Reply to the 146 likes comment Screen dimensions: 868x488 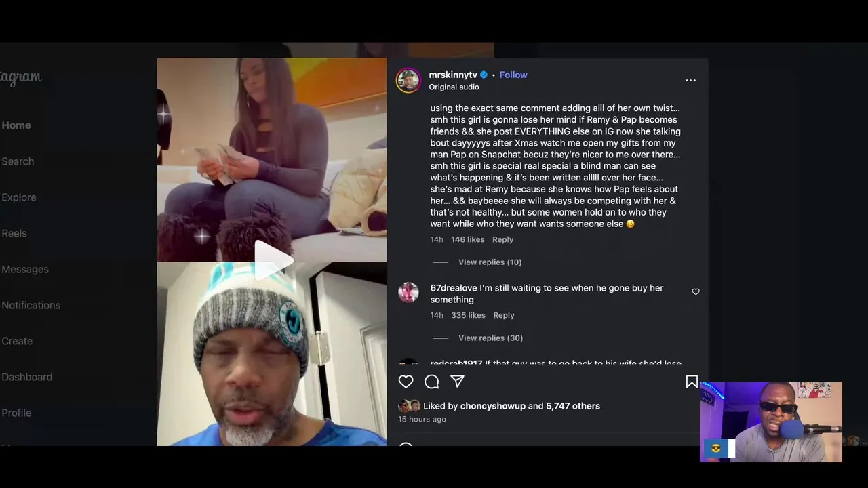click(x=502, y=239)
